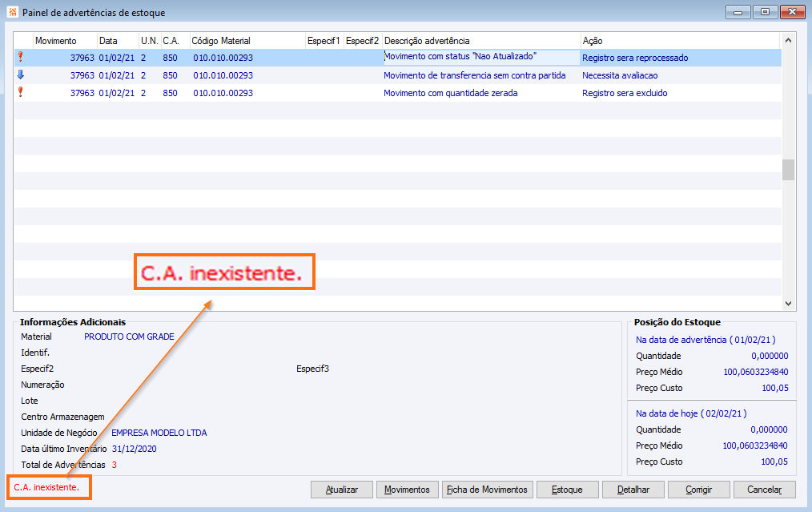Open Movimentos with its button

(x=407, y=490)
